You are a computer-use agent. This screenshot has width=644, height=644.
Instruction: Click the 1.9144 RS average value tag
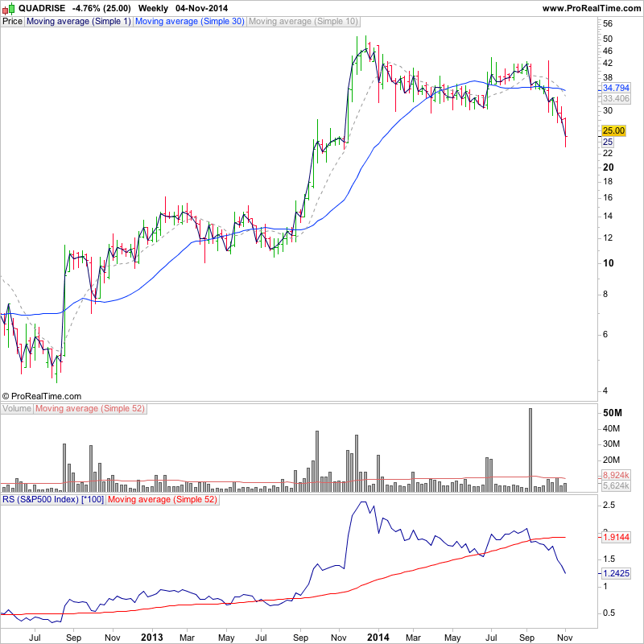(616, 537)
